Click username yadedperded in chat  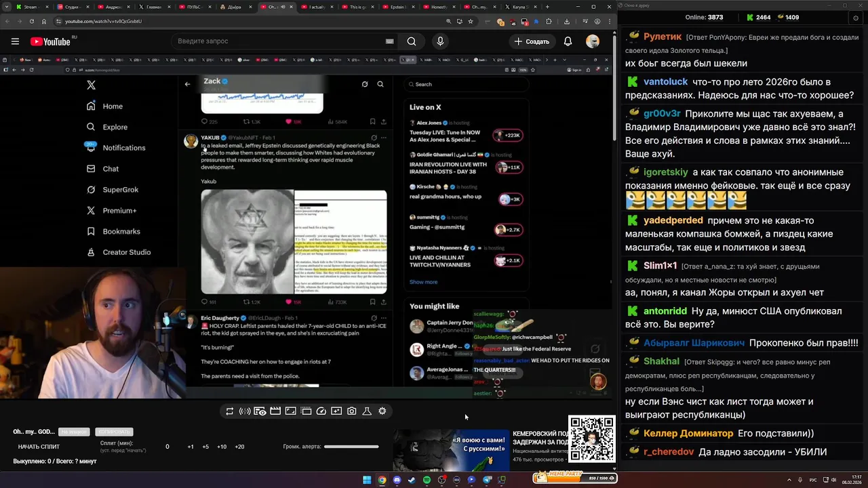point(673,220)
